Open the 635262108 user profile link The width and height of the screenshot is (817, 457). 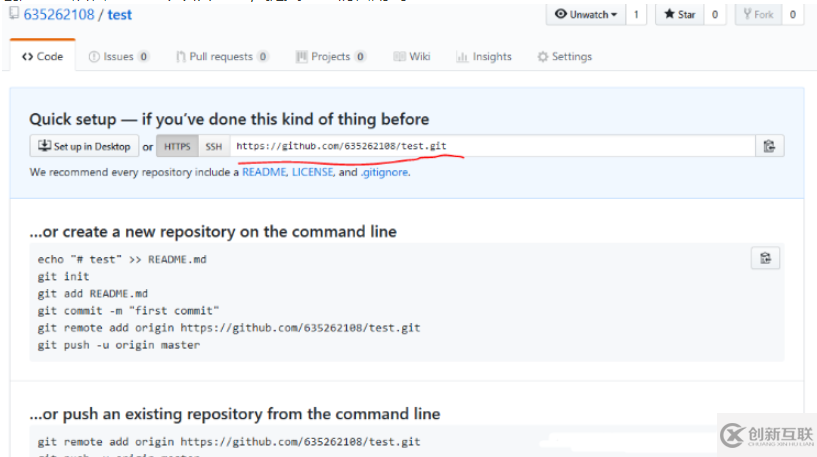pyautogui.click(x=59, y=15)
